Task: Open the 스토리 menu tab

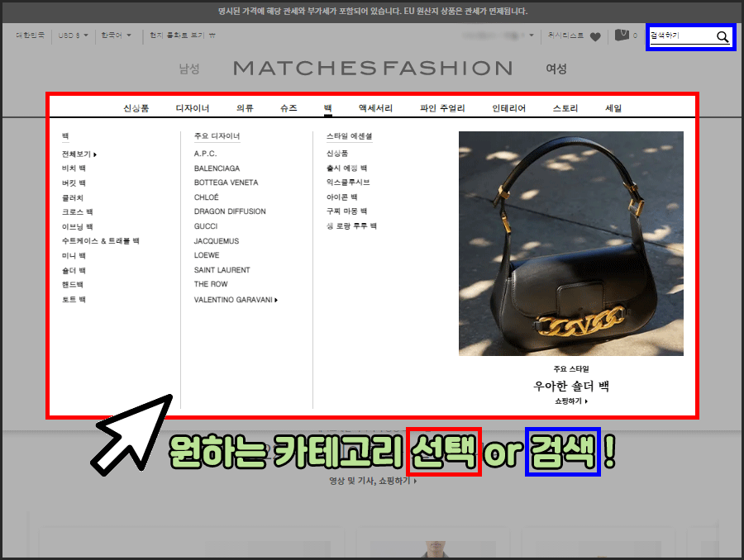Action: pos(565,108)
